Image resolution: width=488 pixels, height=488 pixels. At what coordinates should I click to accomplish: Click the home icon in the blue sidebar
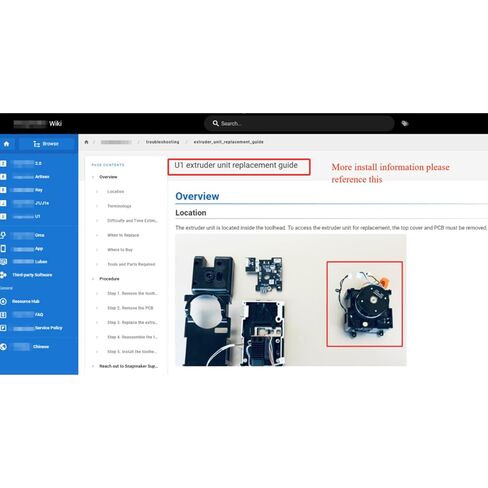coord(6,144)
